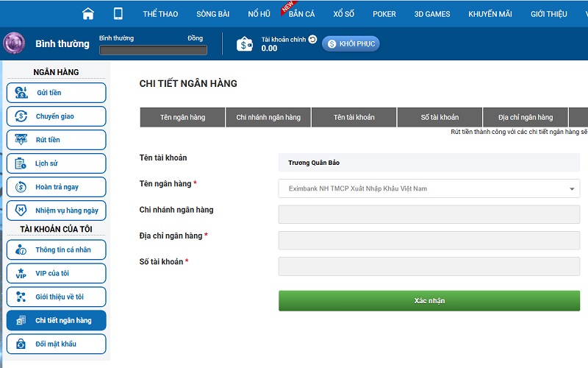Click the purple user avatar

click(x=14, y=43)
